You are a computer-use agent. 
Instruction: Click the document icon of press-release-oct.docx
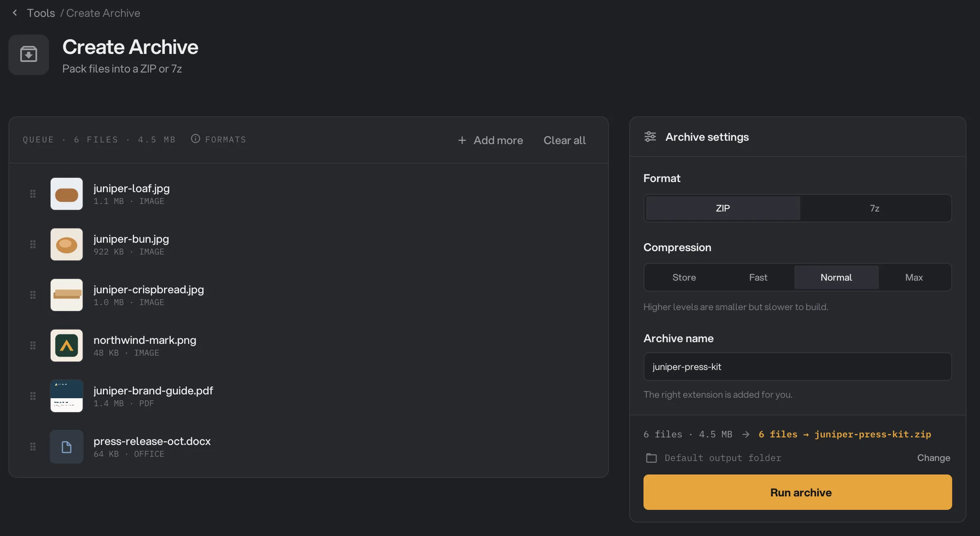click(67, 447)
